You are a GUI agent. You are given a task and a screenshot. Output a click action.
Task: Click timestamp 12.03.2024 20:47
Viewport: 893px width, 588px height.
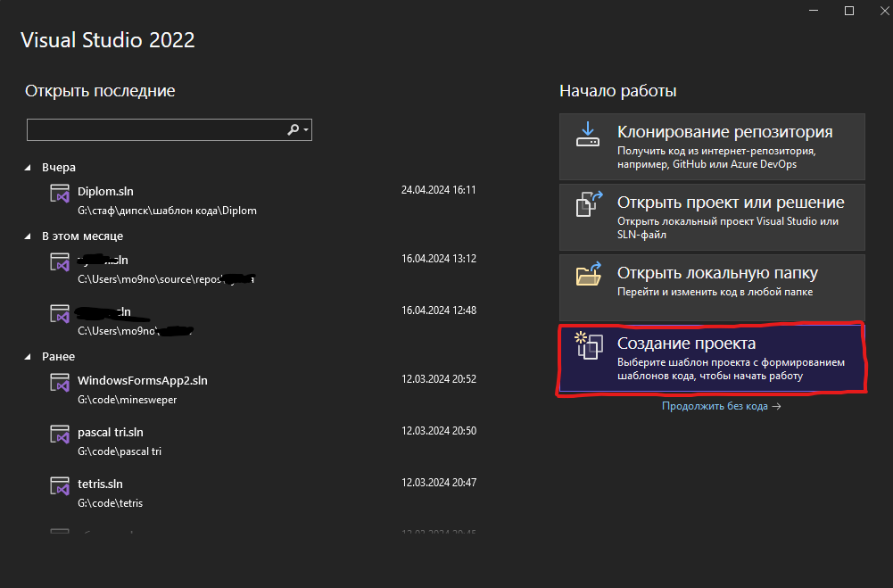click(439, 483)
